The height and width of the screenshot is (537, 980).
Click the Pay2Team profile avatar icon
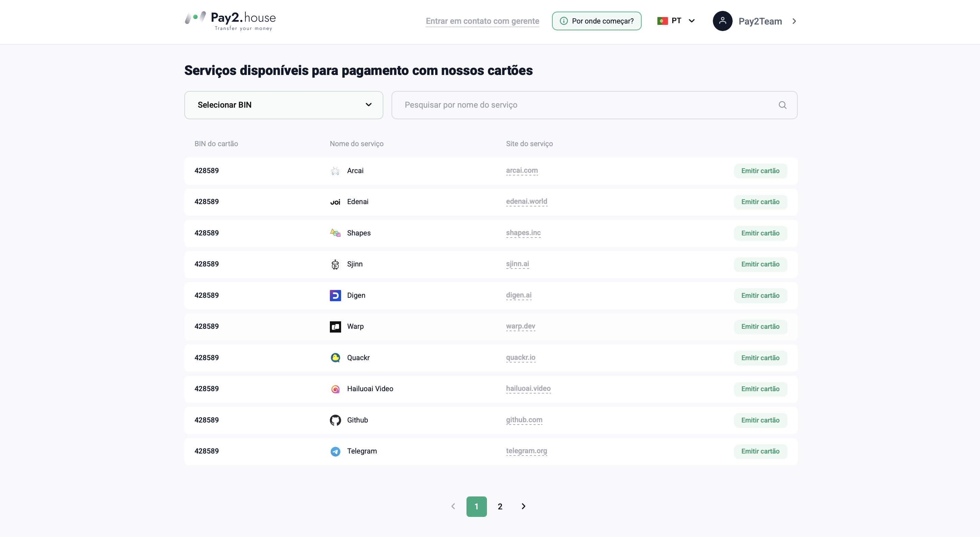point(722,21)
